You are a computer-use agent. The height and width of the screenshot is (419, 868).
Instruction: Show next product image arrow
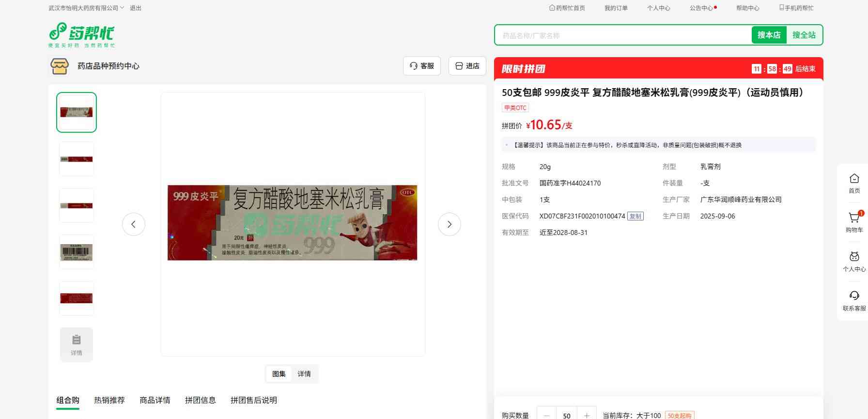(x=449, y=224)
